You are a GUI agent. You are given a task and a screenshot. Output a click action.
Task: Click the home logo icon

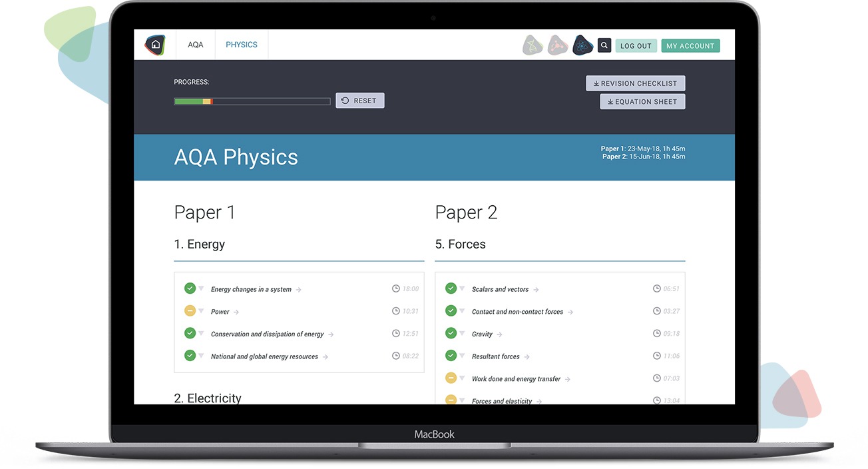pyautogui.click(x=155, y=45)
